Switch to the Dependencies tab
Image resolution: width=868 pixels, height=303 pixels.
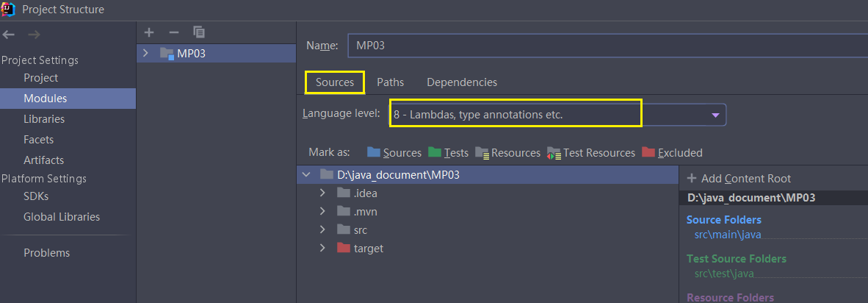point(462,82)
